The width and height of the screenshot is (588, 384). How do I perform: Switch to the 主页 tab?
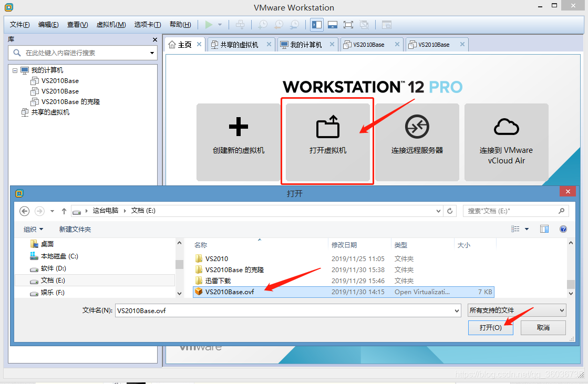(x=184, y=45)
